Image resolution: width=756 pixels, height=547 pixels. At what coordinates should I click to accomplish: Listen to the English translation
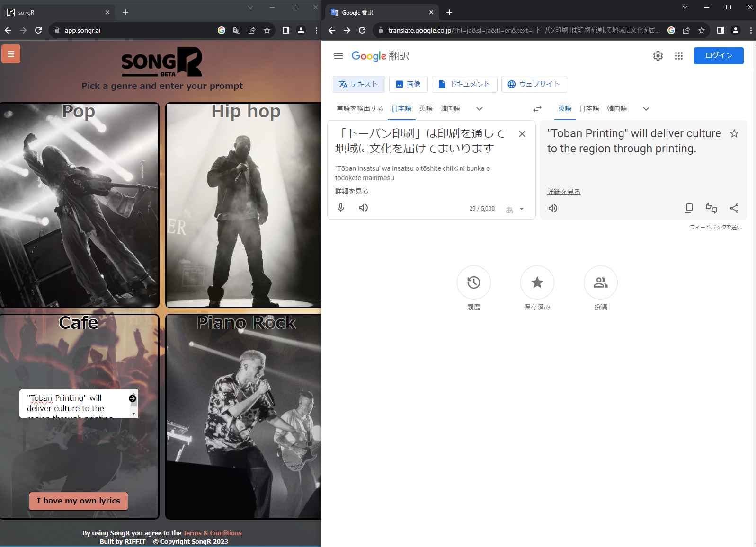(552, 208)
